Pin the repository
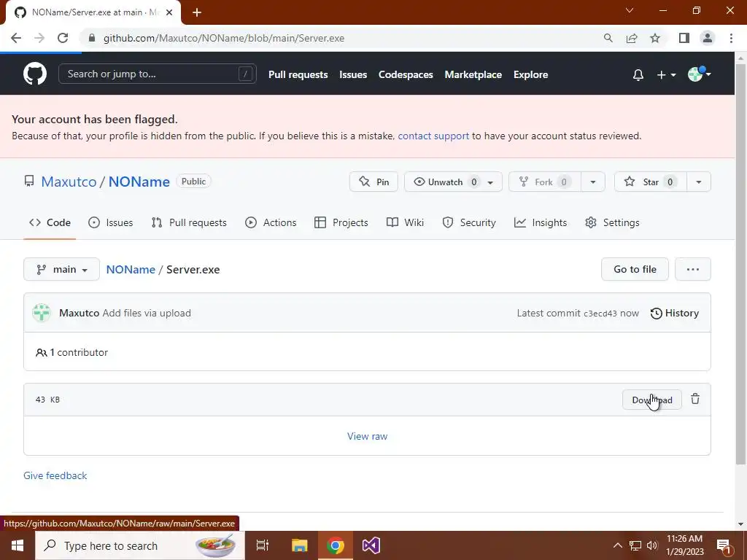This screenshot has width=747, height=560. pyautogui.click(x=373, y=182)
